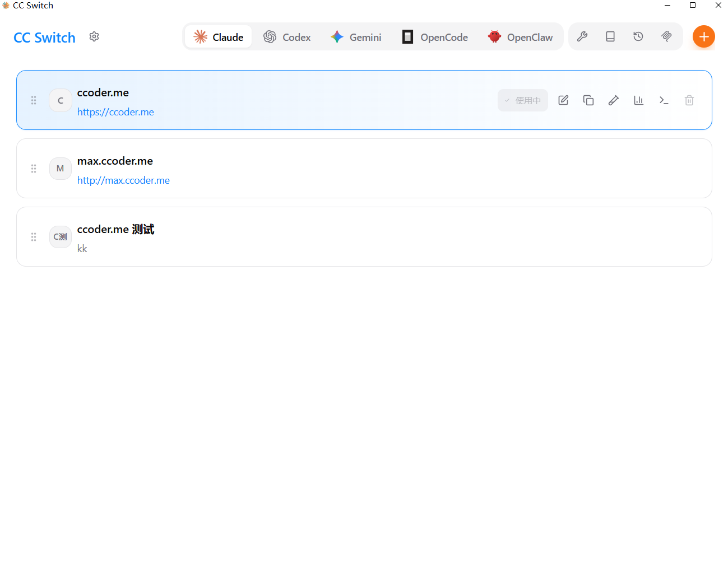
Task: Duplicate the ccoder.me provider using copy icon
Action: coord(588,100)
